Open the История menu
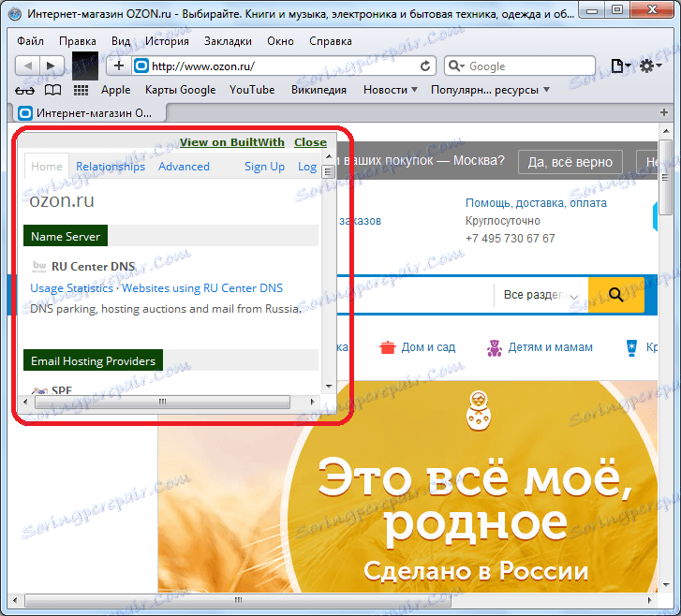681x616 pixels. tap(167, 41)
